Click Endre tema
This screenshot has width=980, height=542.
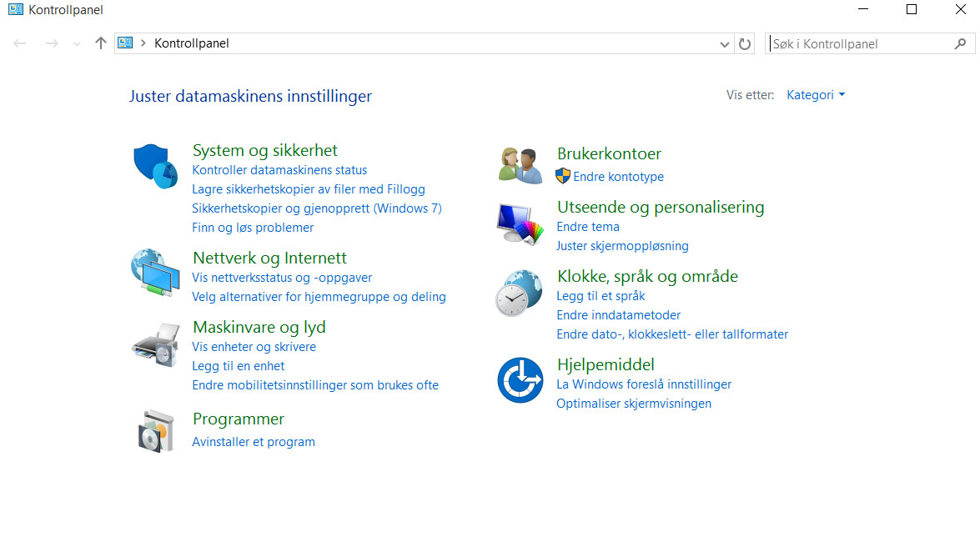(587, 227)
